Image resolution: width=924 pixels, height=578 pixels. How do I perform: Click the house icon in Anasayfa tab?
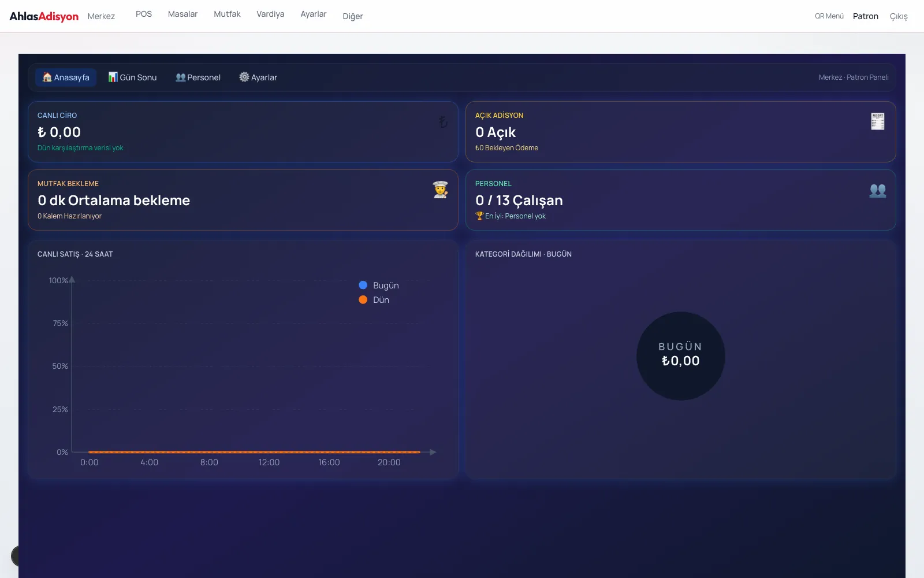[47, 77]
